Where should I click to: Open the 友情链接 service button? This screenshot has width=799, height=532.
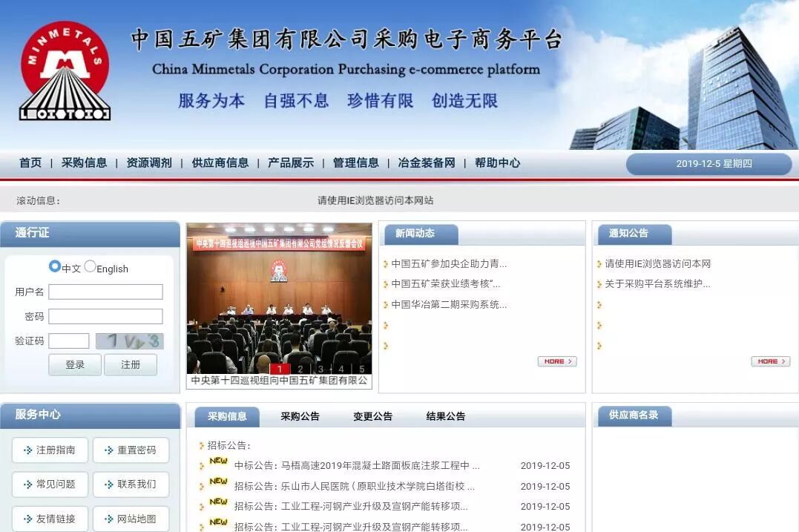coord(50,519)
